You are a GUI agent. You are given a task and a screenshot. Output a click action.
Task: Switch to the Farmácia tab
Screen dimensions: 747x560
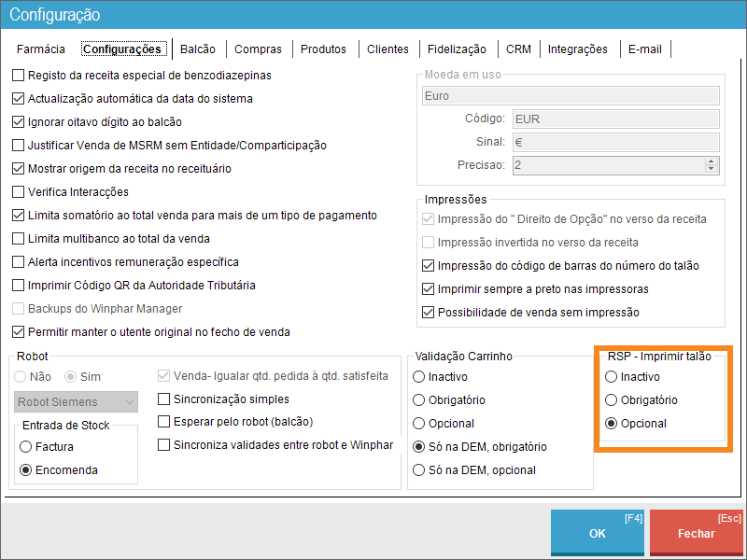pyautogui.click(x=40, y=49)
